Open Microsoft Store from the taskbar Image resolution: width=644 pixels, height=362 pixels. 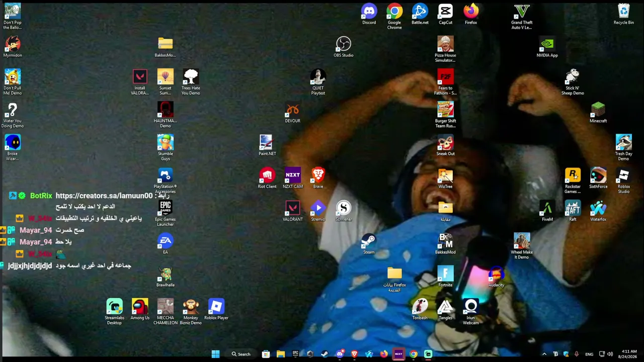pyautogui.click(x=266, y=354)
